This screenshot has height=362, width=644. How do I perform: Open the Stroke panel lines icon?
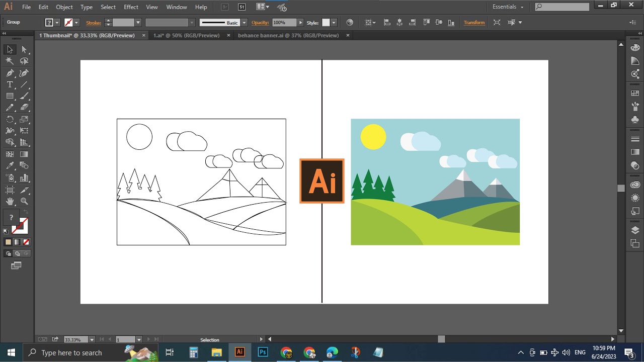(635, 139)
